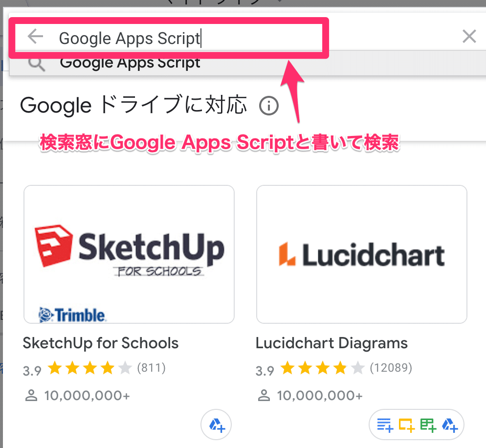Select the Google Apps Script search suggestion

click(x=130, y=63)
